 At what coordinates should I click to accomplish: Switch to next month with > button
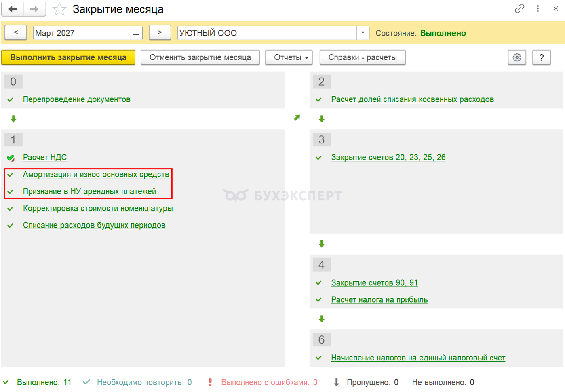pyautogui.click(x=160, y=32)
